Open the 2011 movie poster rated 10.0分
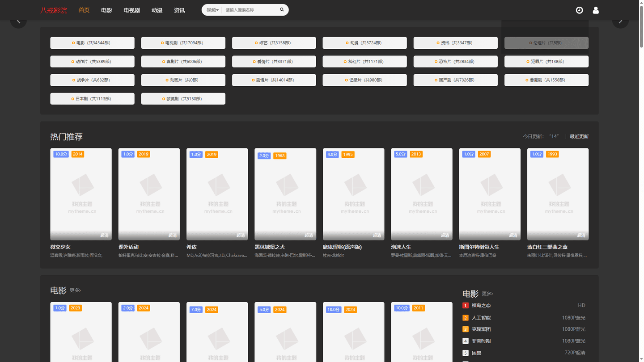The height and width of the screenshot is (362, 644). click(422, 332)
